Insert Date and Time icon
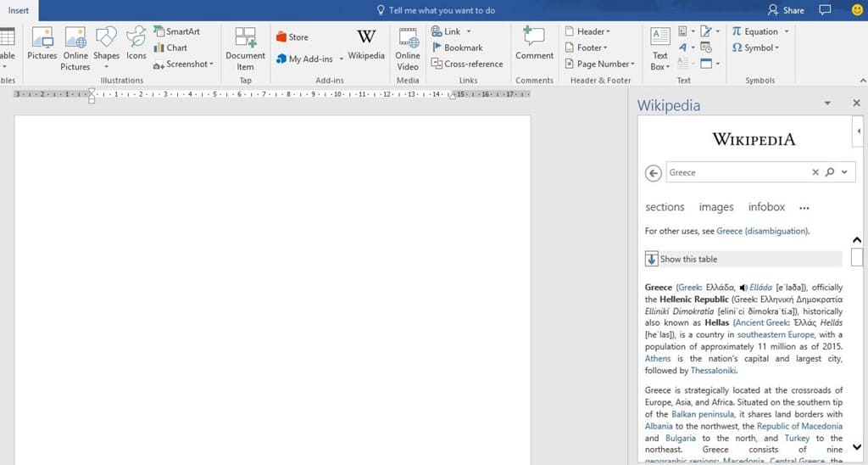The height and width of the screenshot is (465, 868). [x=706, y=48]
